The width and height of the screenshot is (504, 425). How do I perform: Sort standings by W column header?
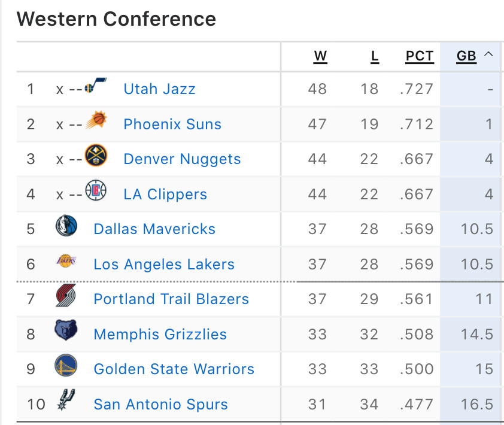pyautogui.click(x=320, y=56)
